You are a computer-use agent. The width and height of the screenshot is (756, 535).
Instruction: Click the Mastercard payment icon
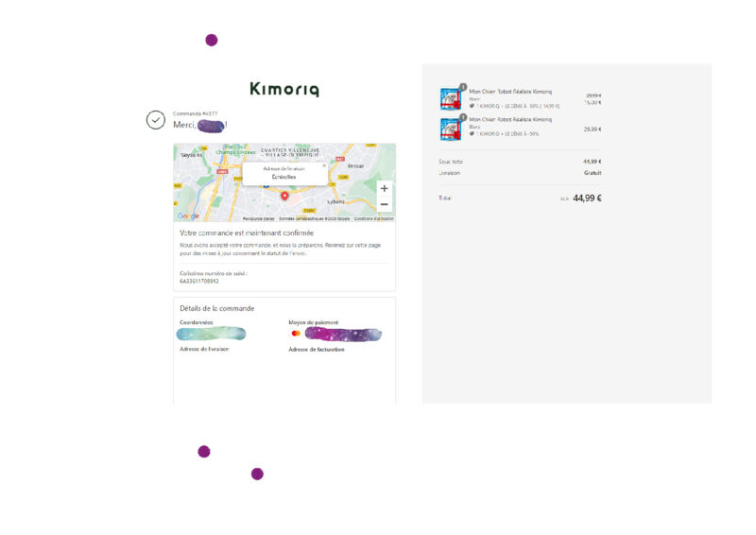point(296,334)
